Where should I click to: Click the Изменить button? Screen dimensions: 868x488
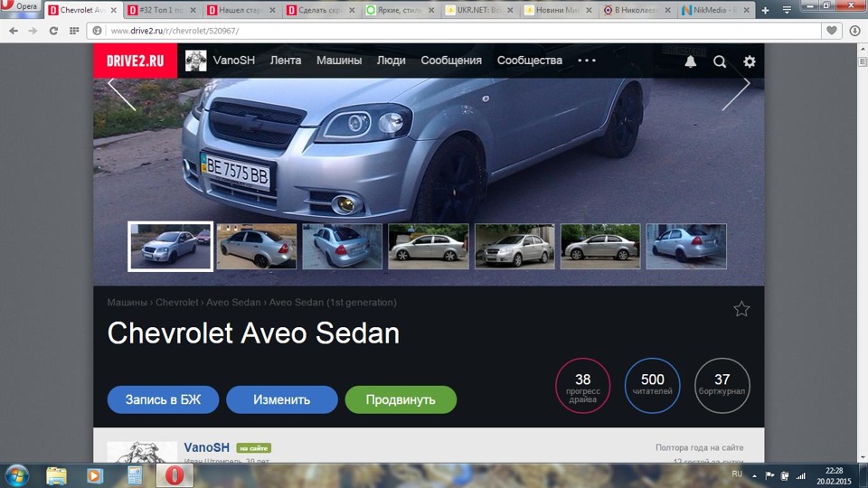(282, 399)
